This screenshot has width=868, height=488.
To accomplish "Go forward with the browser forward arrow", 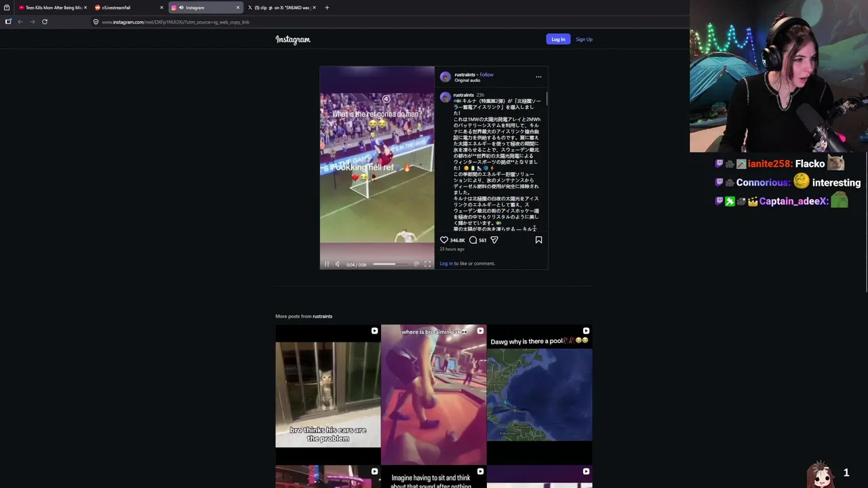I will click(x=32, y=22).
